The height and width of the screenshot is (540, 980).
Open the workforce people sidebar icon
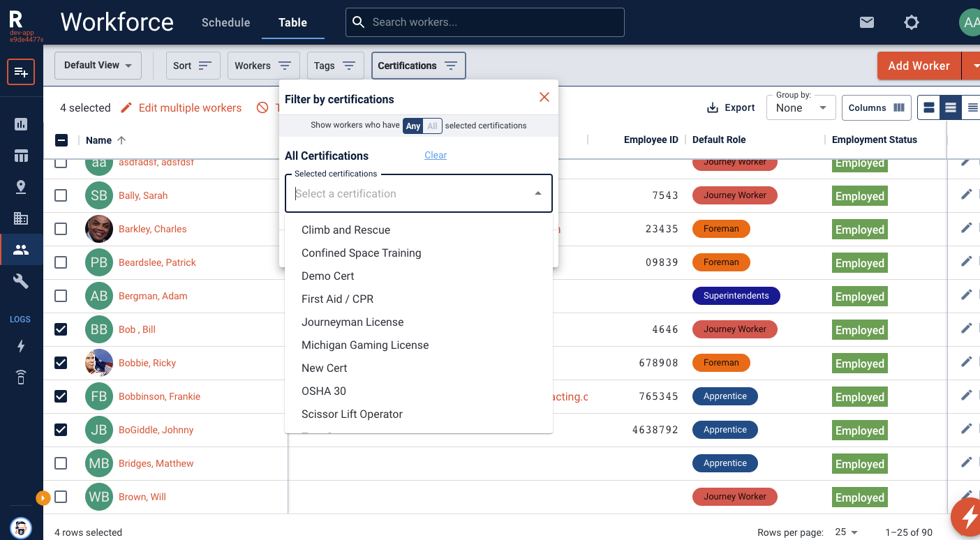[21, 250]
